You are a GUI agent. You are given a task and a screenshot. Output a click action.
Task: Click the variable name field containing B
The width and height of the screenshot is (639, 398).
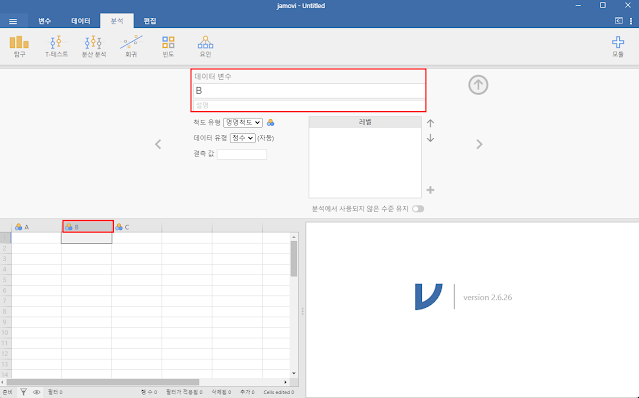[x=309, y=91]
